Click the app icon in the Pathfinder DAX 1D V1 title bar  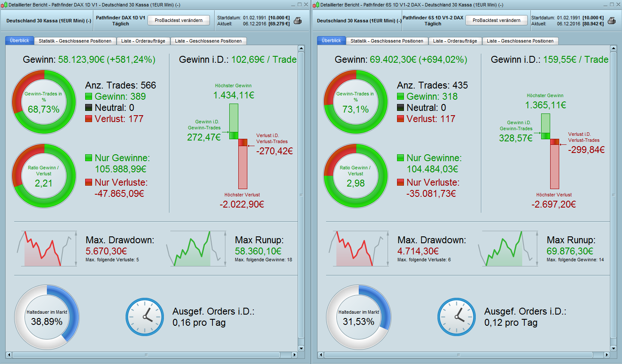click(x=4, y=5)
